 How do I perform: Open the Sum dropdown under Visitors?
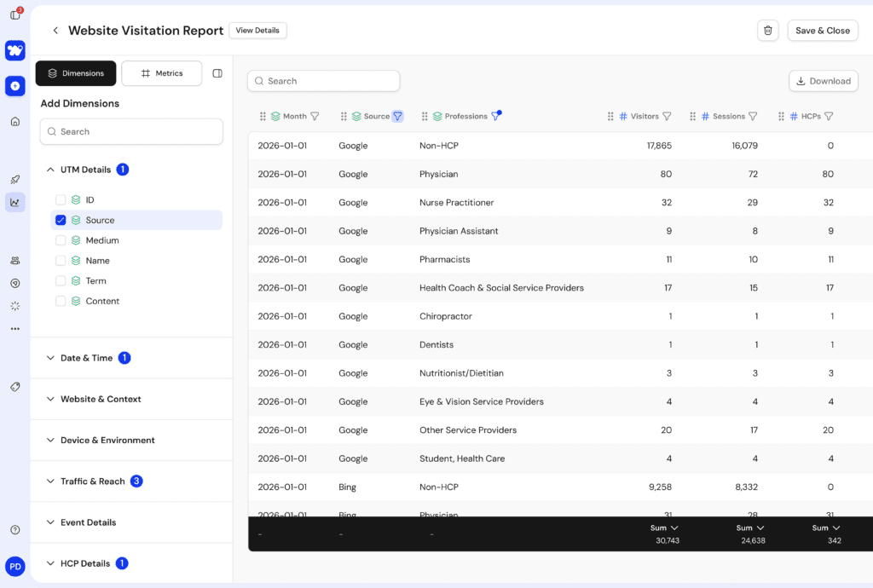pyautogui.click(x=664, y=528)
